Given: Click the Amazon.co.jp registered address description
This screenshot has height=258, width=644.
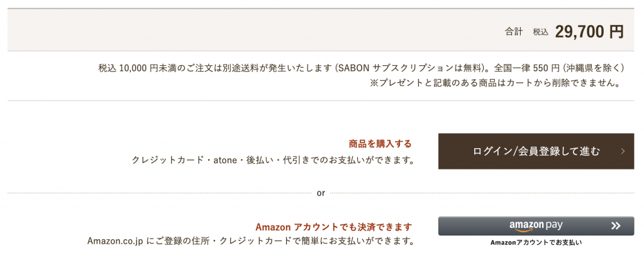Looking at the screenshot, I should tap(250, 240).
